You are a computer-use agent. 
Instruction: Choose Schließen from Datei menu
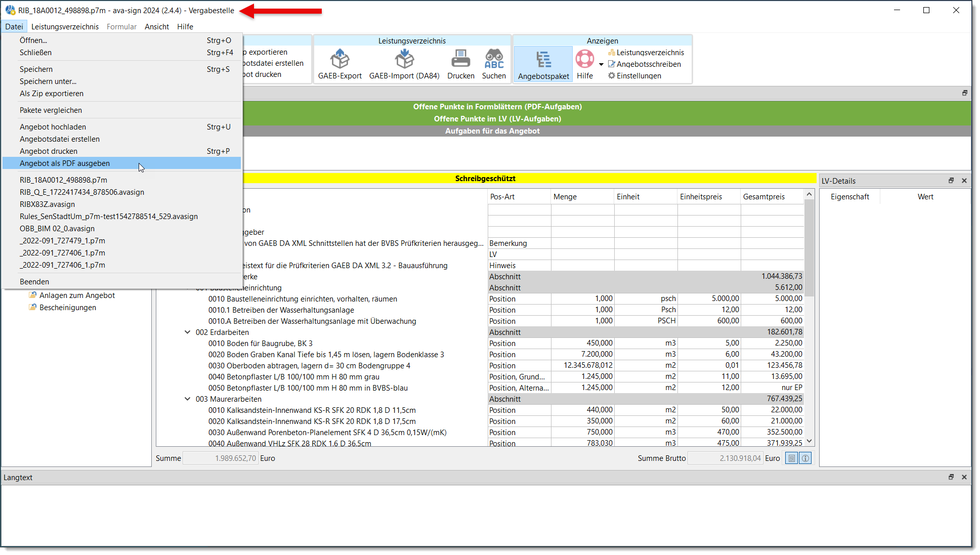point(121,53)
